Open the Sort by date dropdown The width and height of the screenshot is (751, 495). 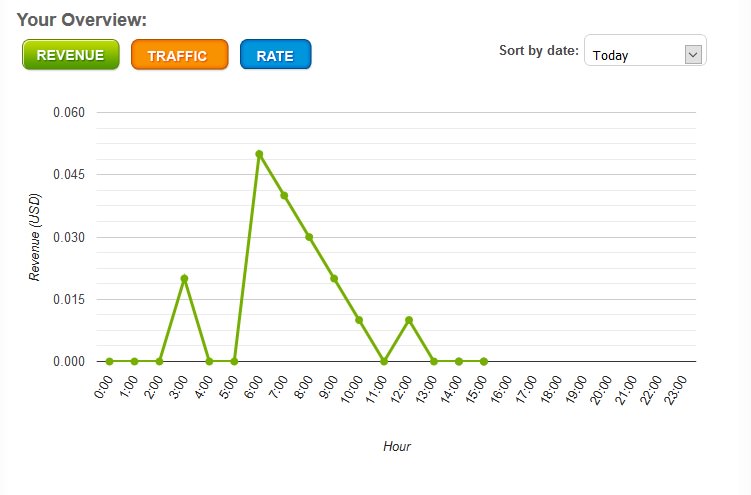[644, 54]
